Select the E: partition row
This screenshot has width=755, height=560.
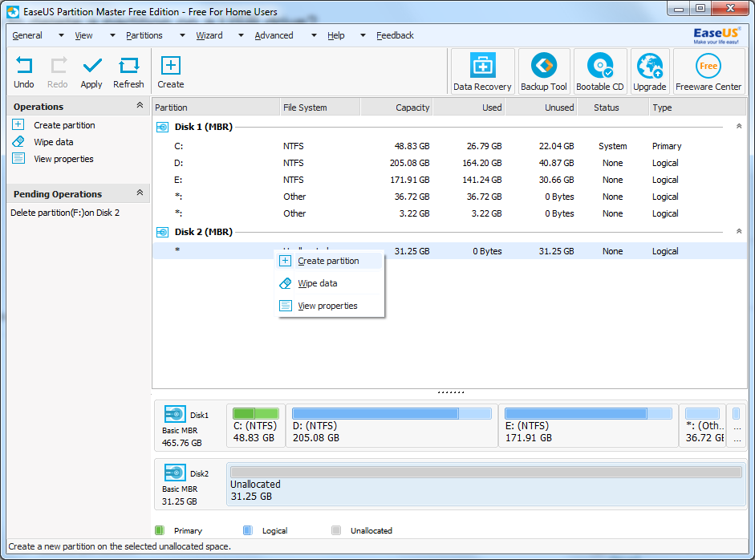pyautogui.click(x=450, y=180)
